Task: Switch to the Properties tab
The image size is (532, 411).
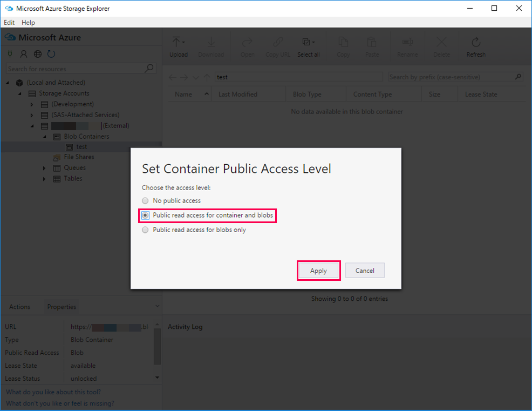Action: 62,307
